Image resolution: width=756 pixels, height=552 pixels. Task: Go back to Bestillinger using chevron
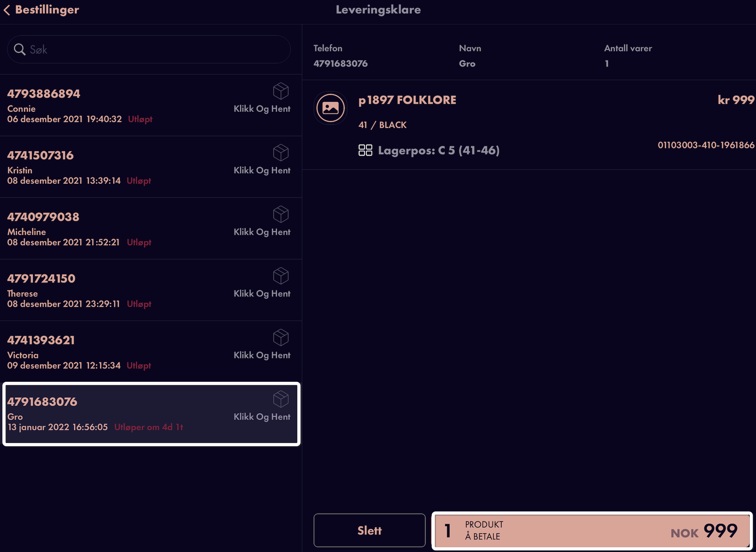7,10
